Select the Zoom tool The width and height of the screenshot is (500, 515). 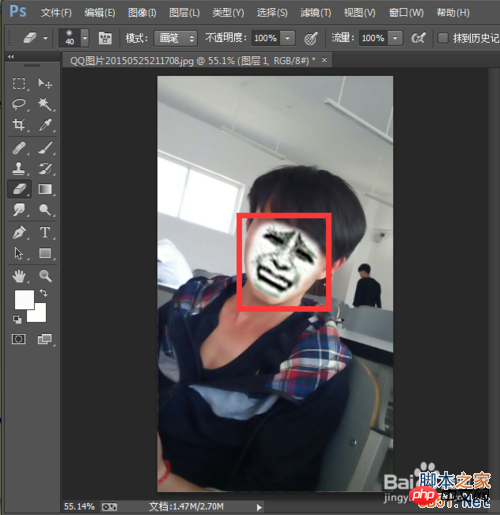pos(45,276)
